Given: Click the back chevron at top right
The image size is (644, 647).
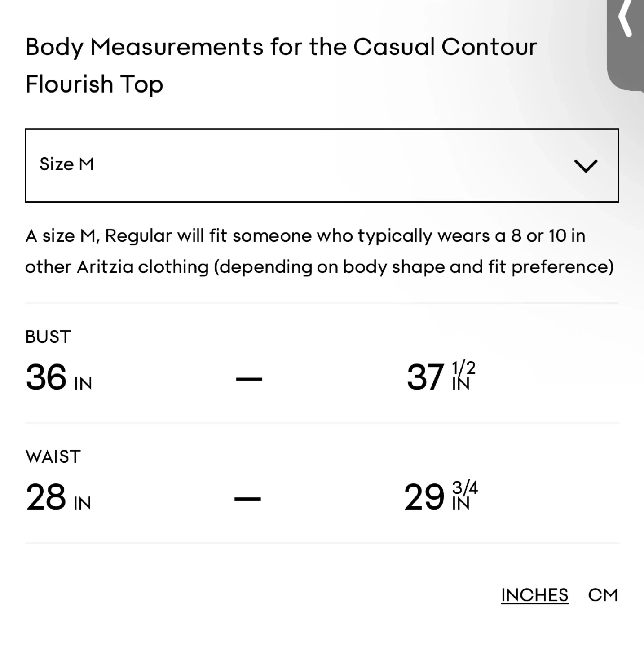Looking at the screenshot, I should (625, 18).
